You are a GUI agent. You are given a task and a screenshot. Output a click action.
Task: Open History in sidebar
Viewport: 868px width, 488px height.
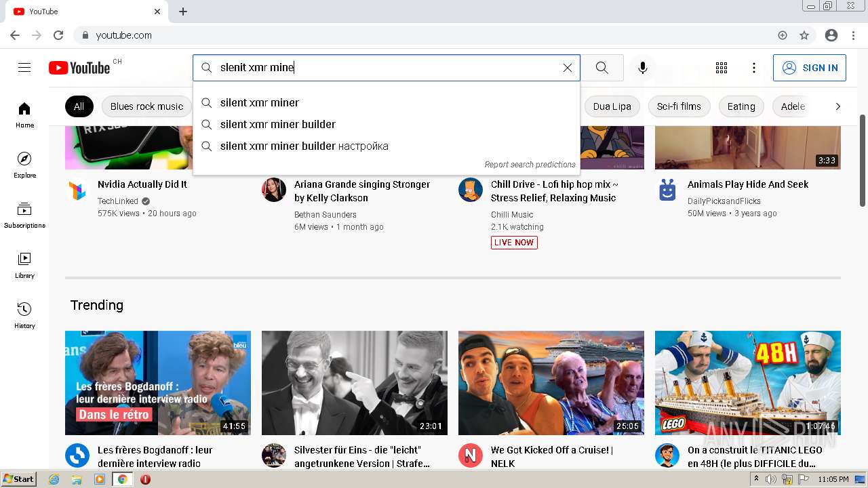click(x=24, y=315)
